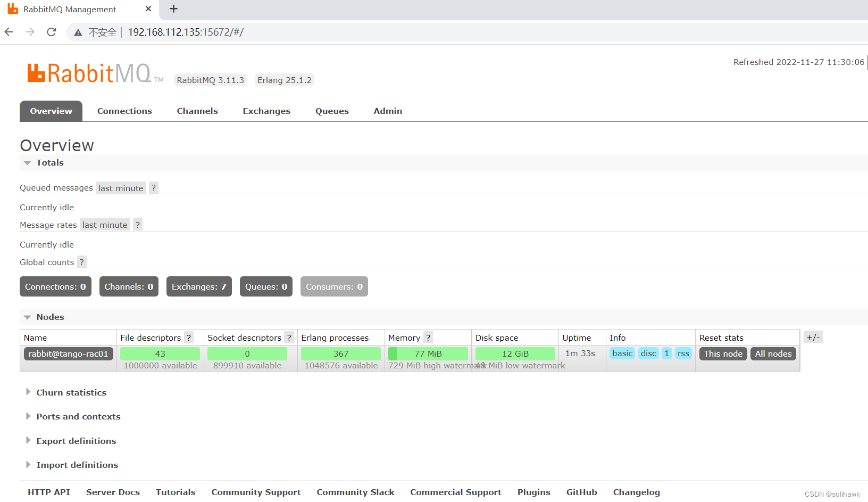Viewport: 868px width, 502px height.
Task: Open help for Memory column
Action: pos(428,338)
